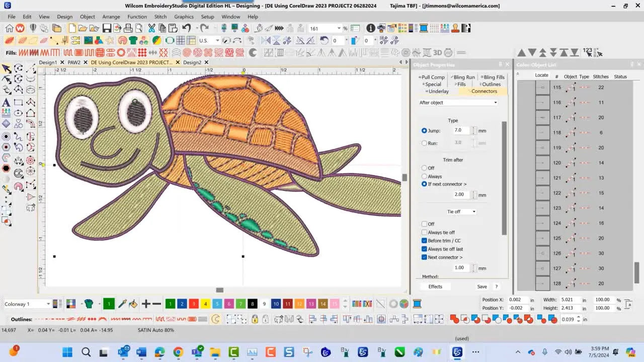Select the Always trim after option
This screenshot has height=362, width=644.
click(424, 176)
